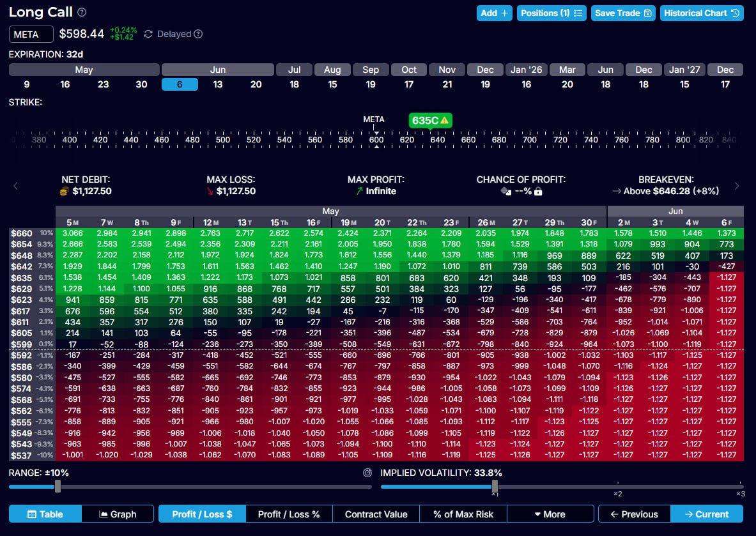Select the Profit / Loss % tab

point(289,514)
